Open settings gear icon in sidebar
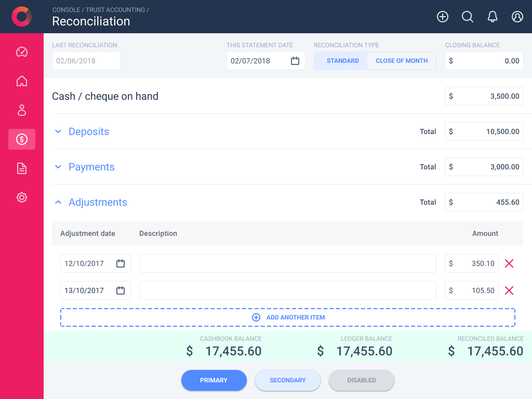Viewport: 532px width, 399px height. [x=22, y=197]
